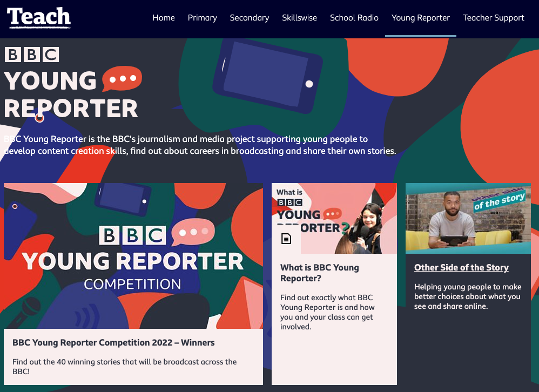Click the BBC blocks logo above Young Reporter
This screenshot has width=539, height=392.
click(32, 55)
